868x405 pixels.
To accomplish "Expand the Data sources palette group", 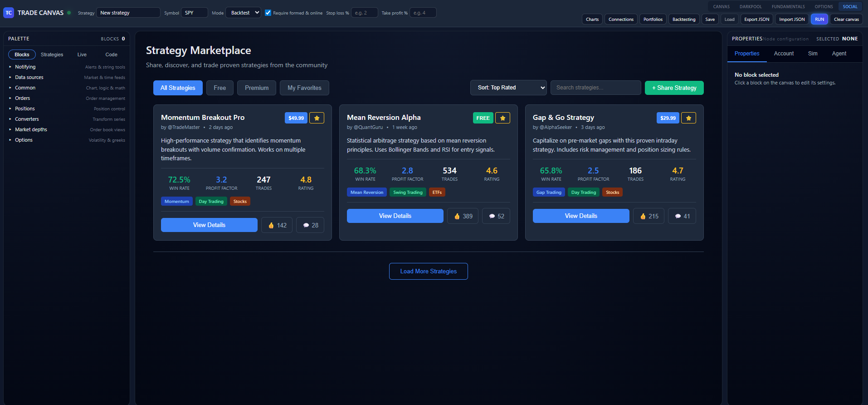I will point(29,78).
